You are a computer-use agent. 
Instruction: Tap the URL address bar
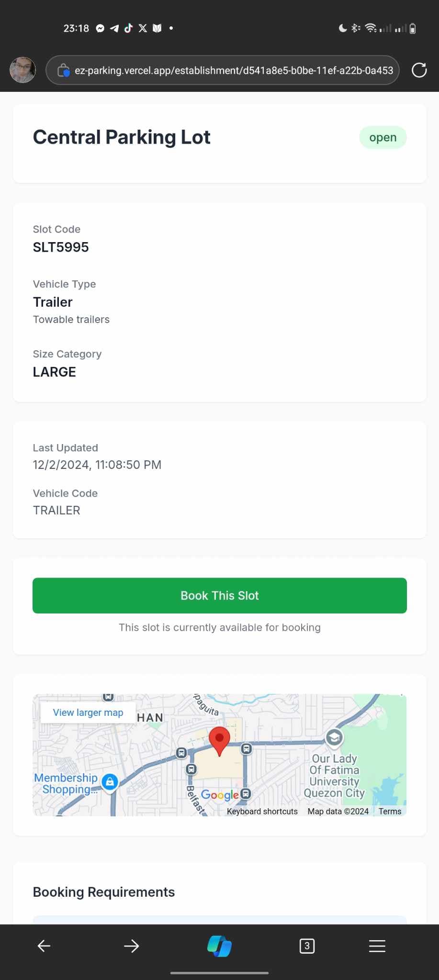click(233, 70)
